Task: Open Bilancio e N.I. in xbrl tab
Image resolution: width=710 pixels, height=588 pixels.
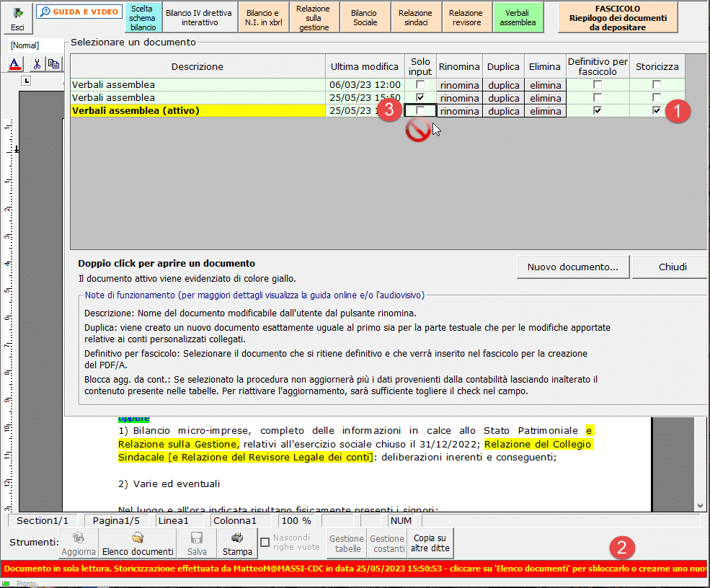Action: point(264,17)
